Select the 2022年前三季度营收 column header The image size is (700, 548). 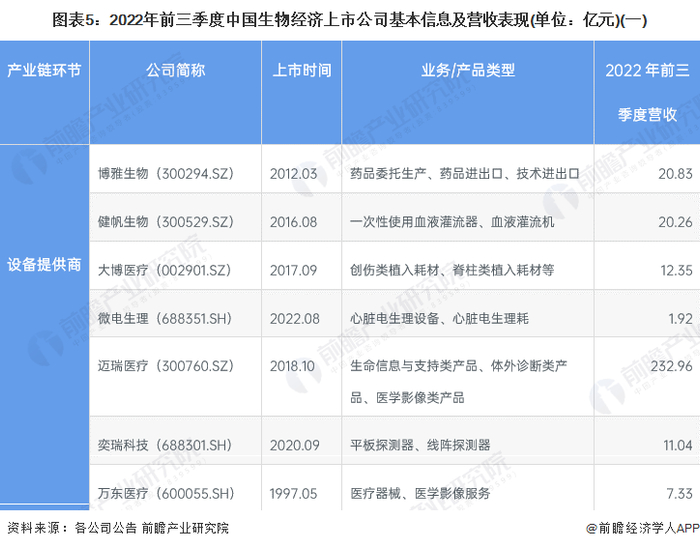[647, 92]
